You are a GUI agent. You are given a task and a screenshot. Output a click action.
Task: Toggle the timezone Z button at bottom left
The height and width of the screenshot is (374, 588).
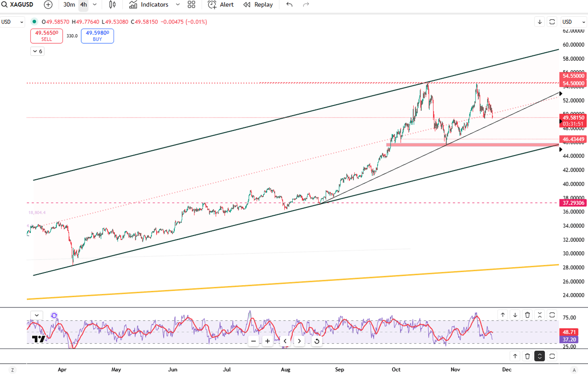pyautogui.click(x=13, y=370)
